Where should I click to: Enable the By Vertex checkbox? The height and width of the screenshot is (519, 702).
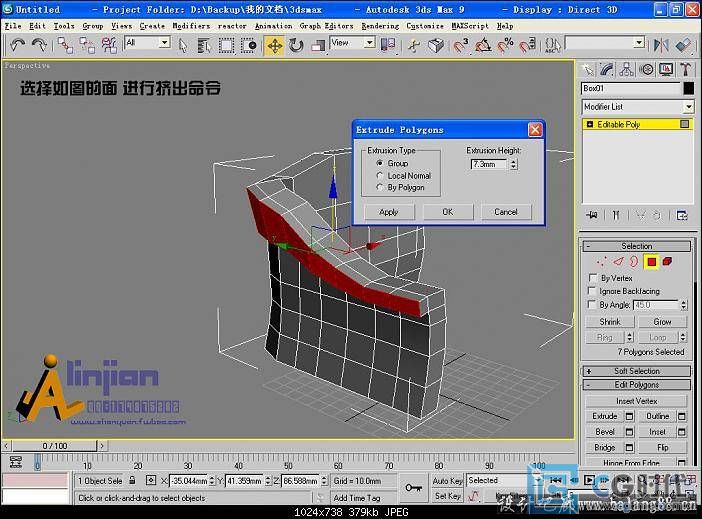pyautogui.click(x=593, y=278)
